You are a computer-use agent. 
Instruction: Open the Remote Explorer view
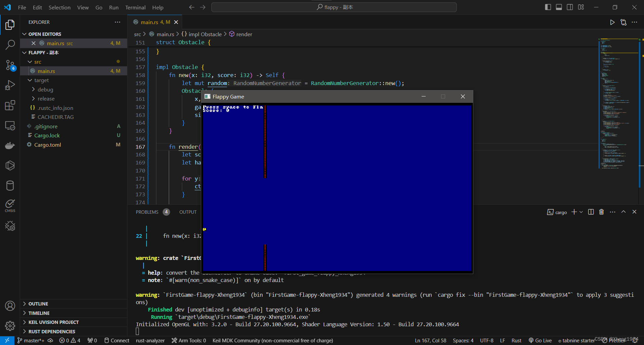tap(10, 126)
